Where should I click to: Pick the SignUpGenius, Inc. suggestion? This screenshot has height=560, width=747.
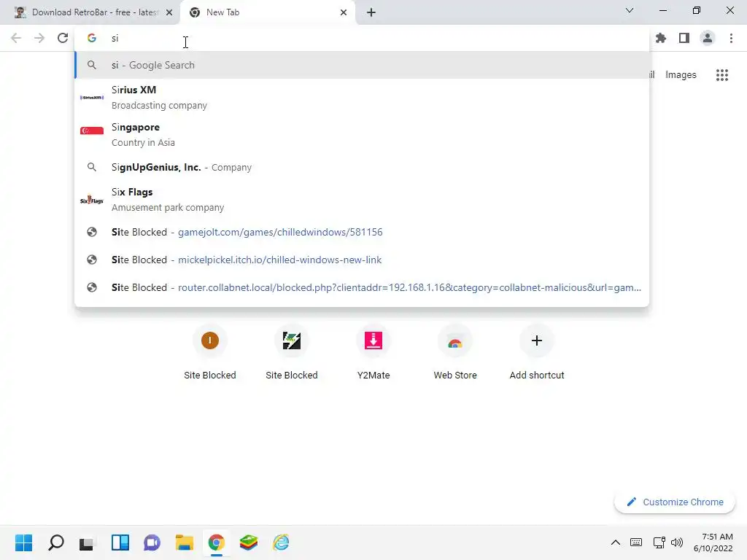pyautogui.click(x=362, y=167)
